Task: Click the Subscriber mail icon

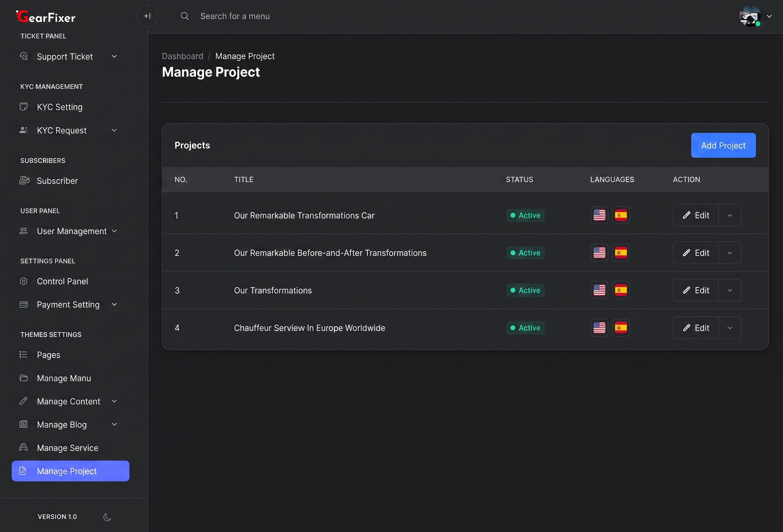Action: coord(24,181)
